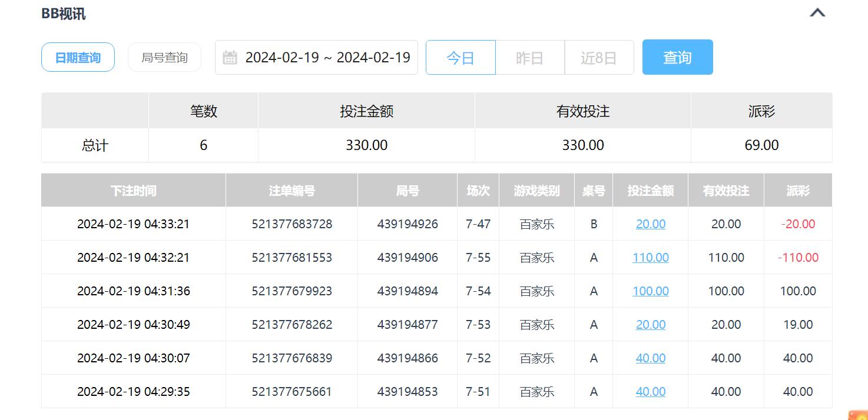Screen dimensions: 868x420
Task: Click the 派彩 column header in bet list
Action: coord(797,191)
